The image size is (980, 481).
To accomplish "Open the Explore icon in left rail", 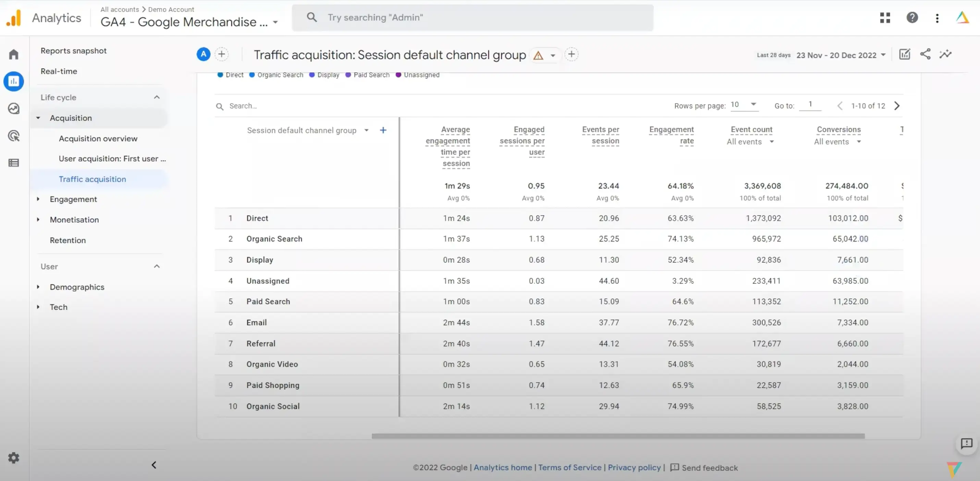I will (x=14, y=109).
